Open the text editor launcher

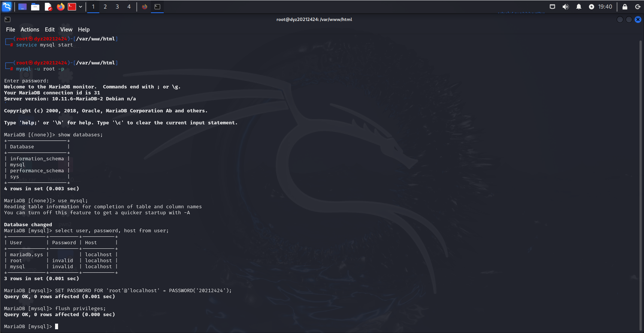coord(48,7)
